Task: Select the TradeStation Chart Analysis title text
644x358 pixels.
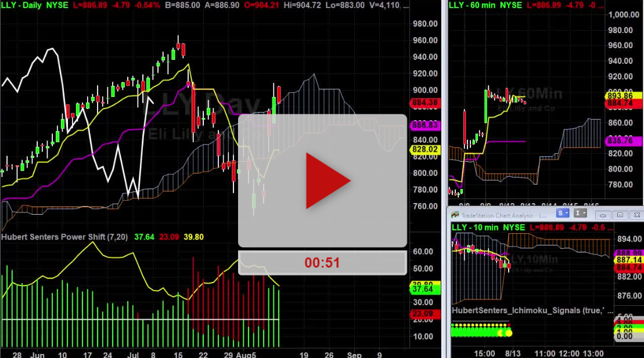Action: 503,215
